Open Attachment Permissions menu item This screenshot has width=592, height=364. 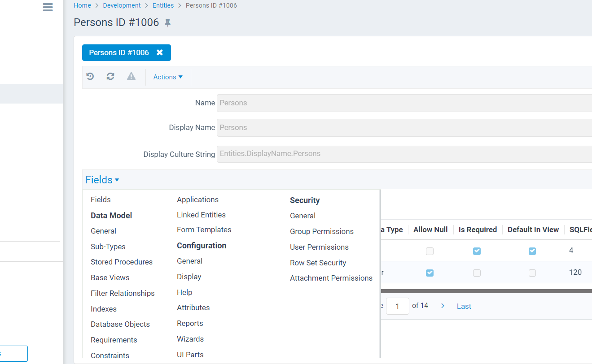[331, 278]
